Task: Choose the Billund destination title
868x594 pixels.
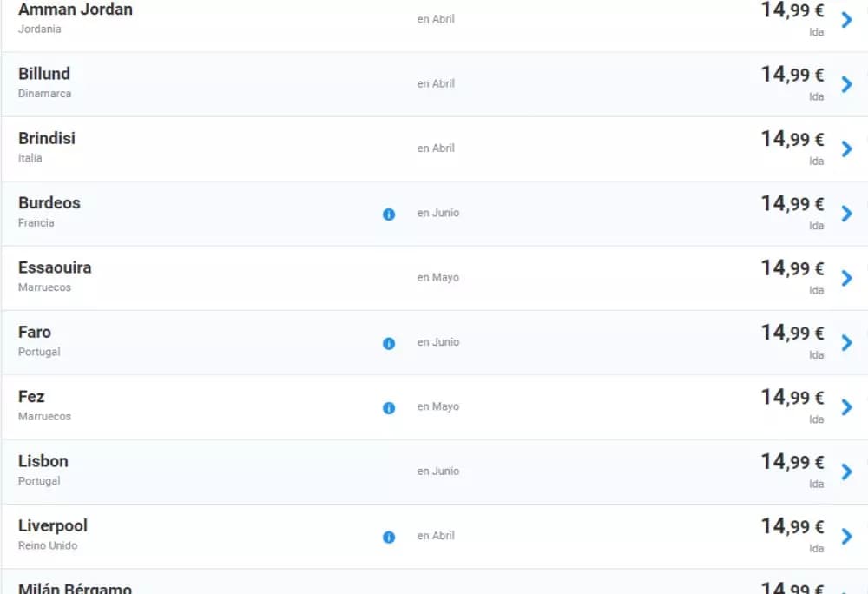Action: 44,74
